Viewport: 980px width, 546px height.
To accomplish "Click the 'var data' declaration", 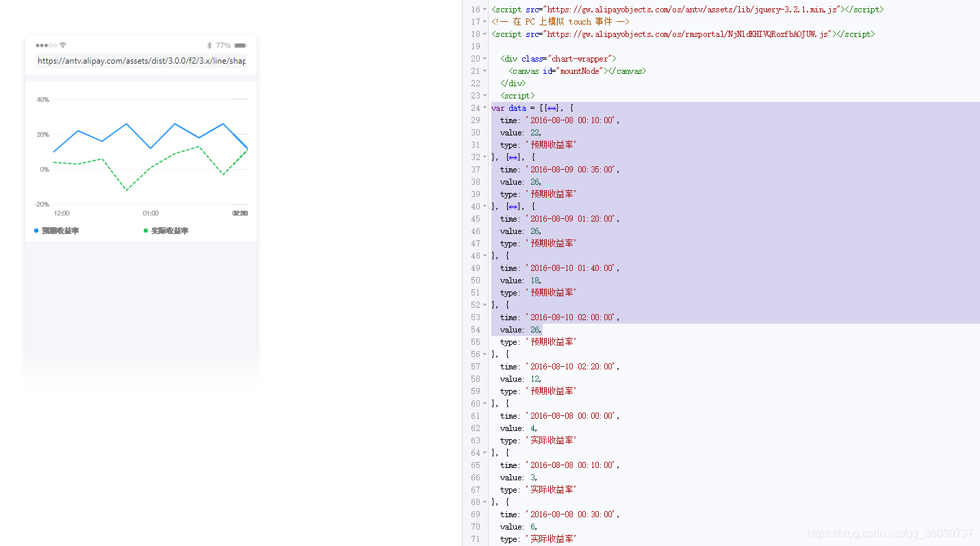I will pos(508,108).
